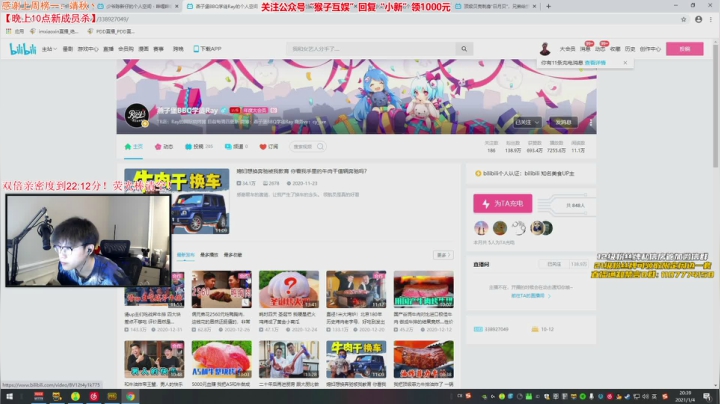Open Chrome profile account icon
720x404 pixels.
(698, 19)
